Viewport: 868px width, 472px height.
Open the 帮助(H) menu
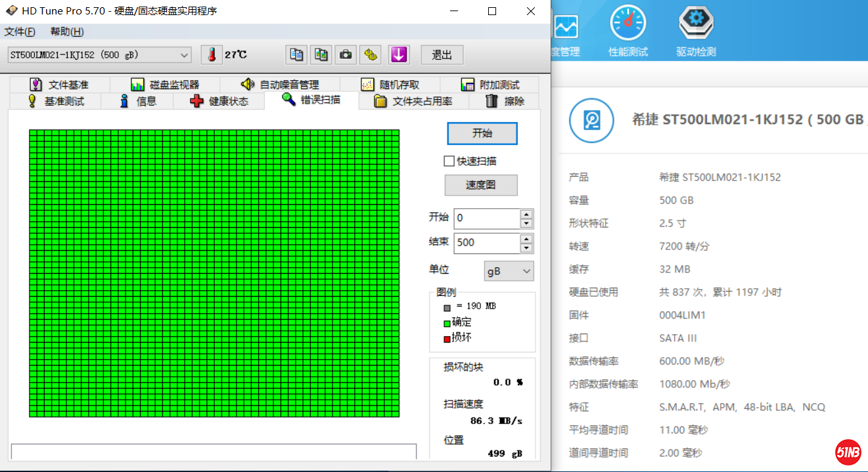[67, 32]
